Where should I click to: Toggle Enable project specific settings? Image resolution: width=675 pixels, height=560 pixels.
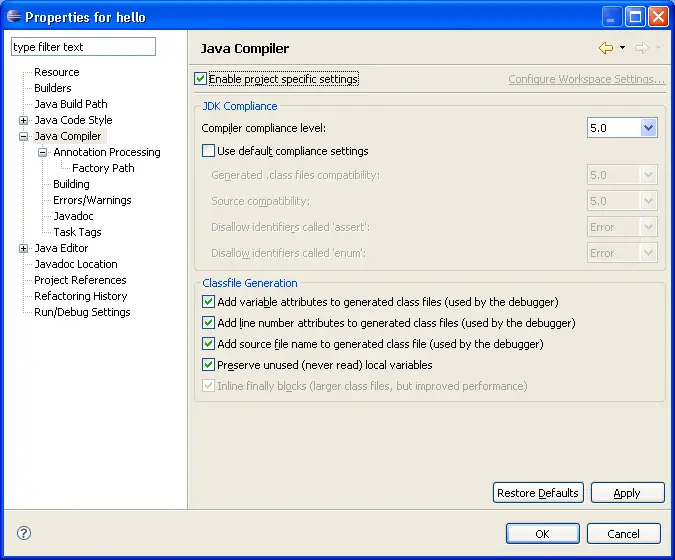pyautogui.click(x=201, y=79)
